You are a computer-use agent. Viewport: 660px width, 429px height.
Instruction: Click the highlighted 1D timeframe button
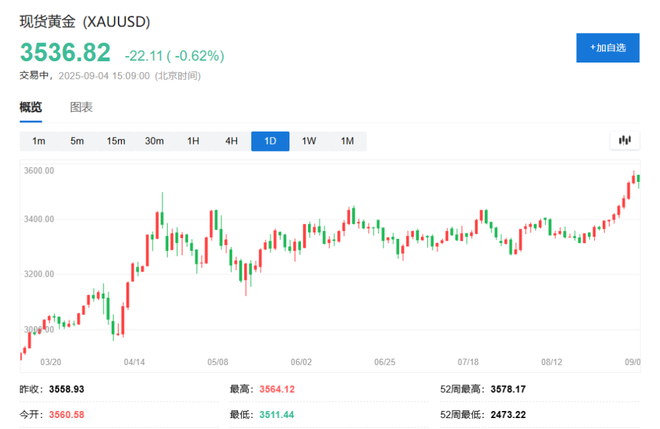270,141
